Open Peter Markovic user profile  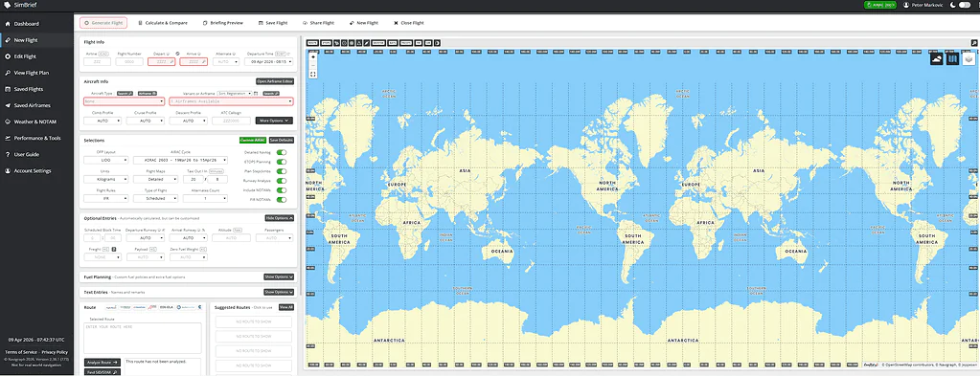(923, 5)
